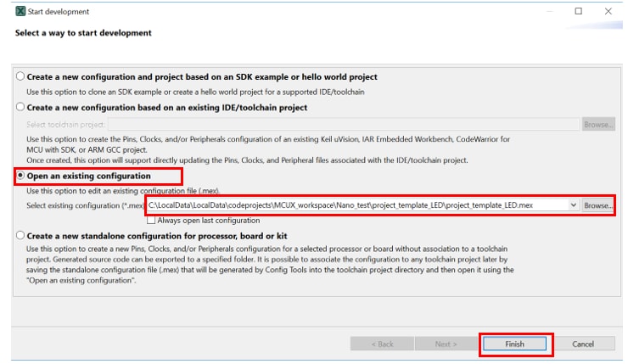Click the Finish button

(x=514, y=344)
